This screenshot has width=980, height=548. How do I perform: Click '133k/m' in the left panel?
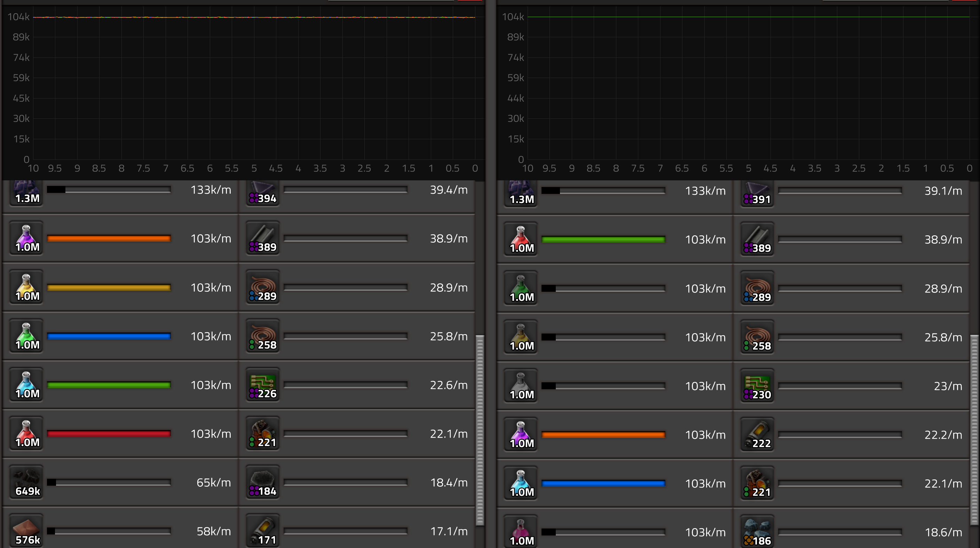tap(211, 189)
